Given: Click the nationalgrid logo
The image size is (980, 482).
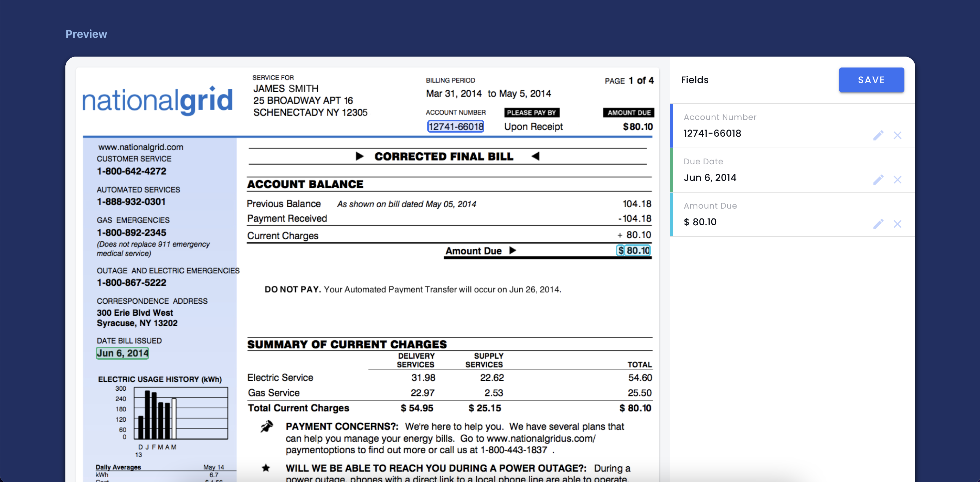Looking at the screenshot, I should (x=157, y=101).
